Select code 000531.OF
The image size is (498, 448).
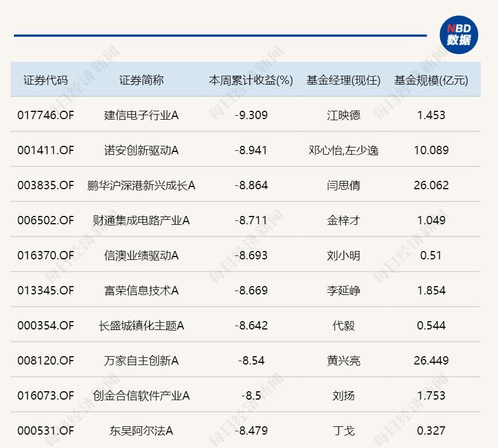point(46,431)
